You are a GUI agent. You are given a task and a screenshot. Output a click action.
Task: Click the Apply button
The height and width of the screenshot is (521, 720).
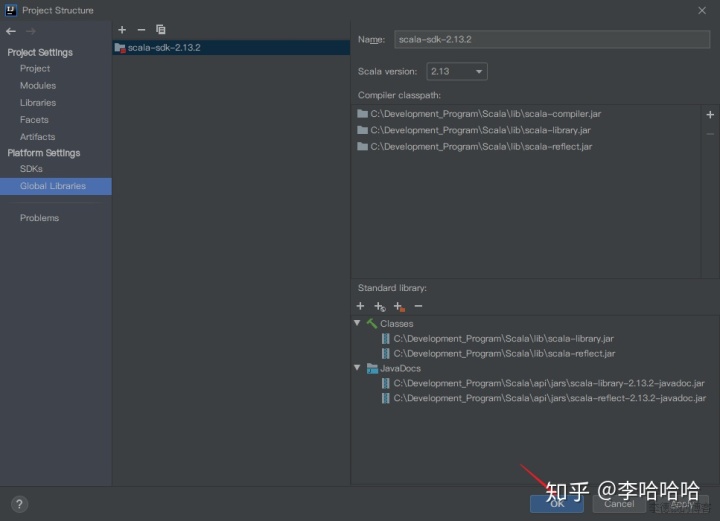tap(682, 504)
